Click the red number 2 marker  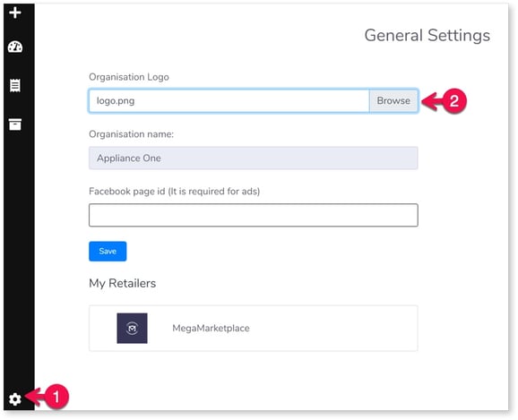point(454,101)
